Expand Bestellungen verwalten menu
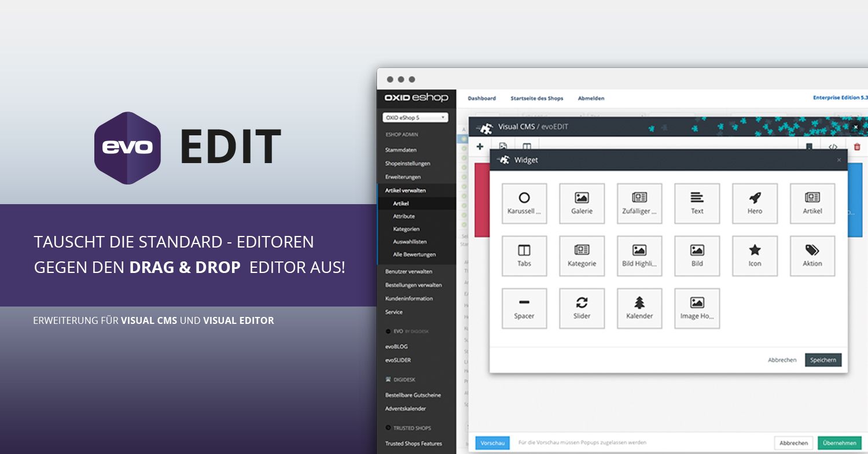 (413, 285)
